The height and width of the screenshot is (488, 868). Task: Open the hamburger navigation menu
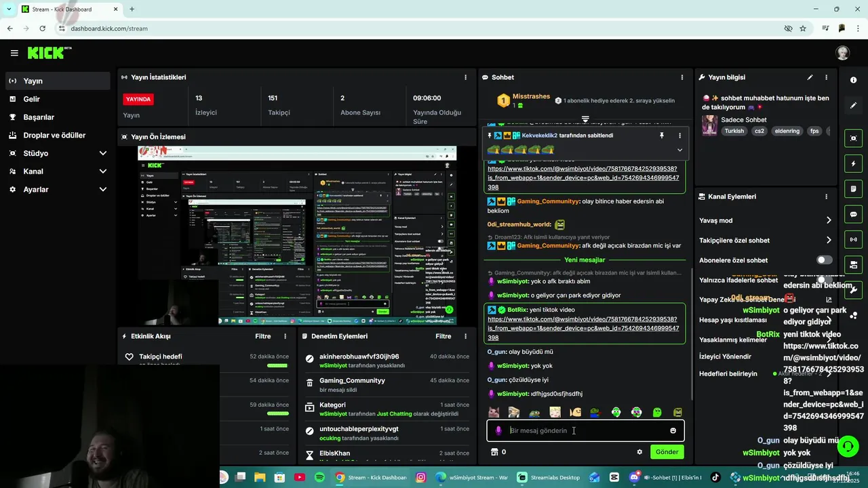[14, 53]
